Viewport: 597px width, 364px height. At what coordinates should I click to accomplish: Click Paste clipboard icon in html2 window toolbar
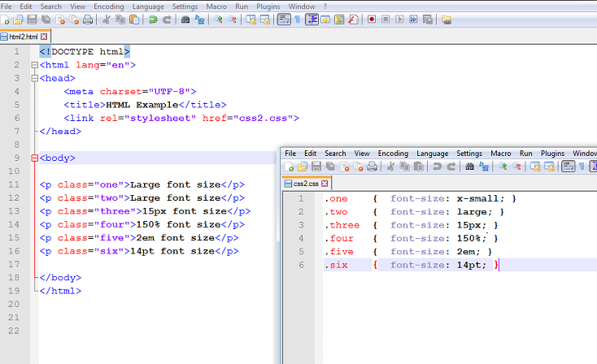pyautogui.click(x=134, y=19)
